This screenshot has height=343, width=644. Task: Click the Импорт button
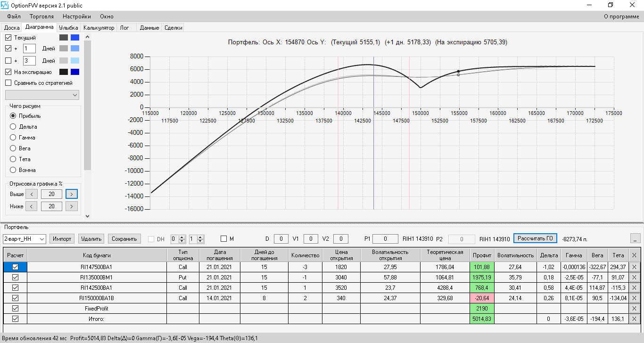pos(62,239)
